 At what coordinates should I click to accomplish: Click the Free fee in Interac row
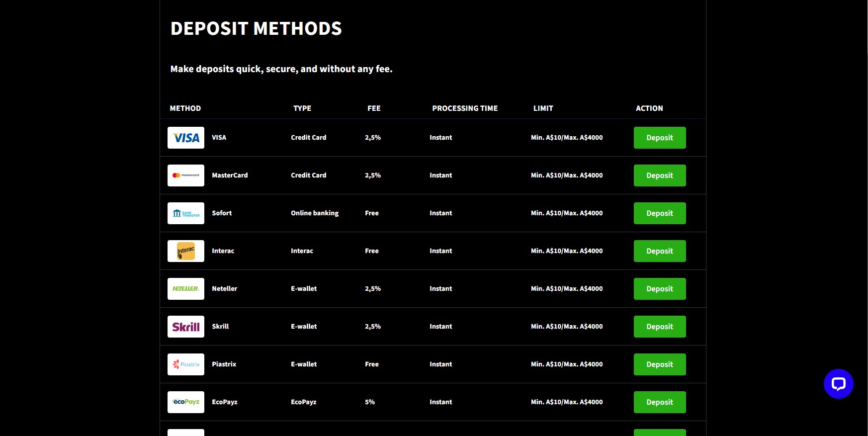[x=372, y=251]
